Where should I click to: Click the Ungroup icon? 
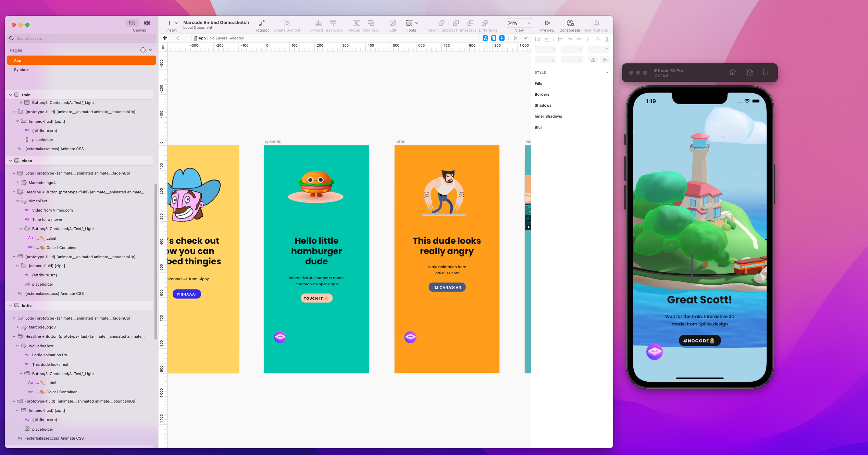click(371, 23)
